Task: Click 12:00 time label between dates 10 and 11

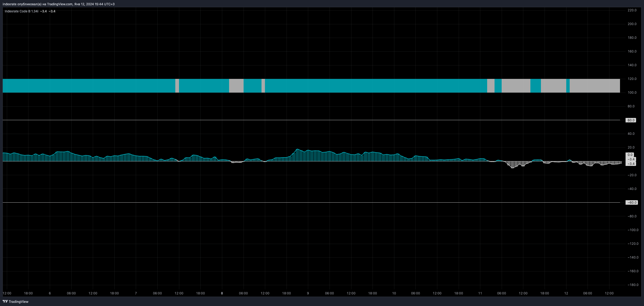Action: tap(437, 293)
